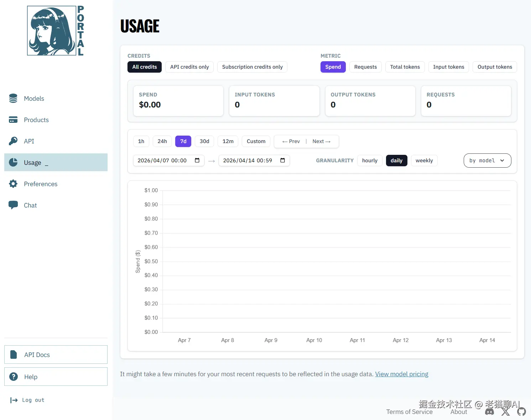Set granularity to hourly
Screen dimensions: 531x420
pos(370,161)
